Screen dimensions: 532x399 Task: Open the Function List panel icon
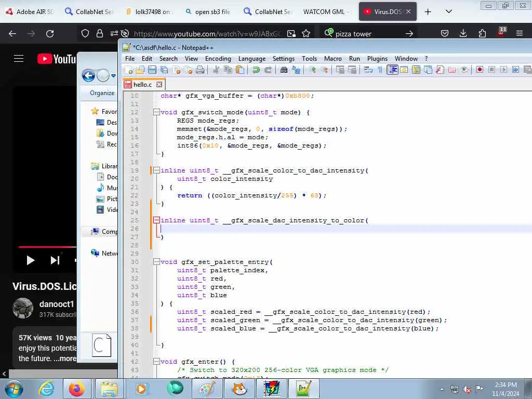click(x=440, y=70)
